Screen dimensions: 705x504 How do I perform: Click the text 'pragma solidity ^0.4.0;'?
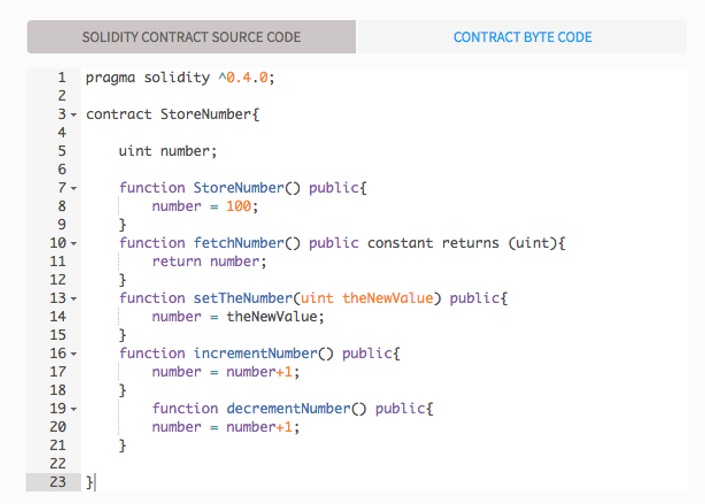tap(180, 78)
